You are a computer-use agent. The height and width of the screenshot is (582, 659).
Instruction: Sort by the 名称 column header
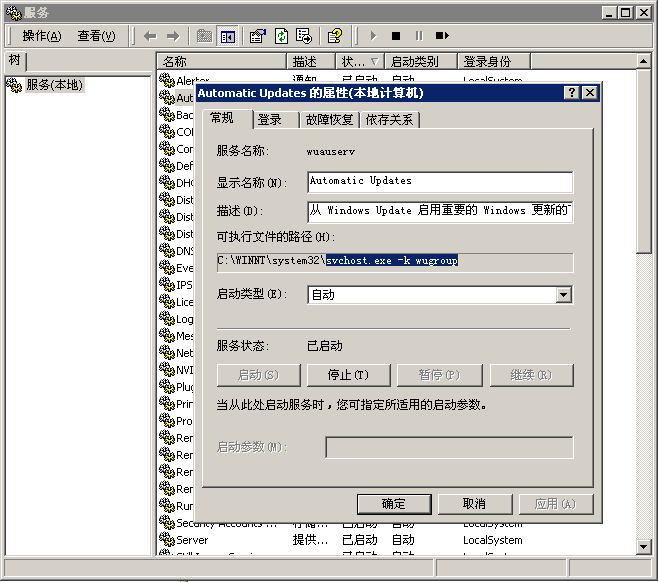coord(222,62)
